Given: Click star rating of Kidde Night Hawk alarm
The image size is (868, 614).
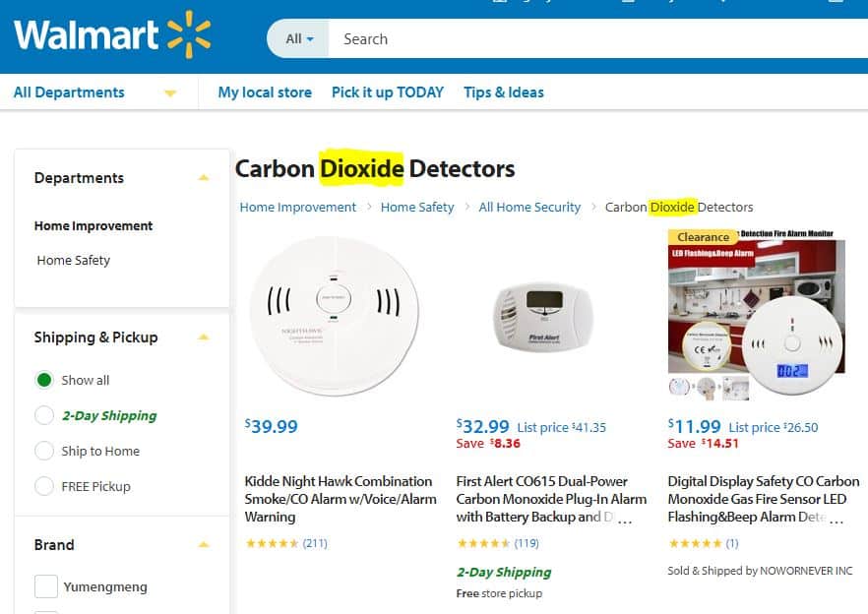Looking at the screenshot, I should [272, 543].
